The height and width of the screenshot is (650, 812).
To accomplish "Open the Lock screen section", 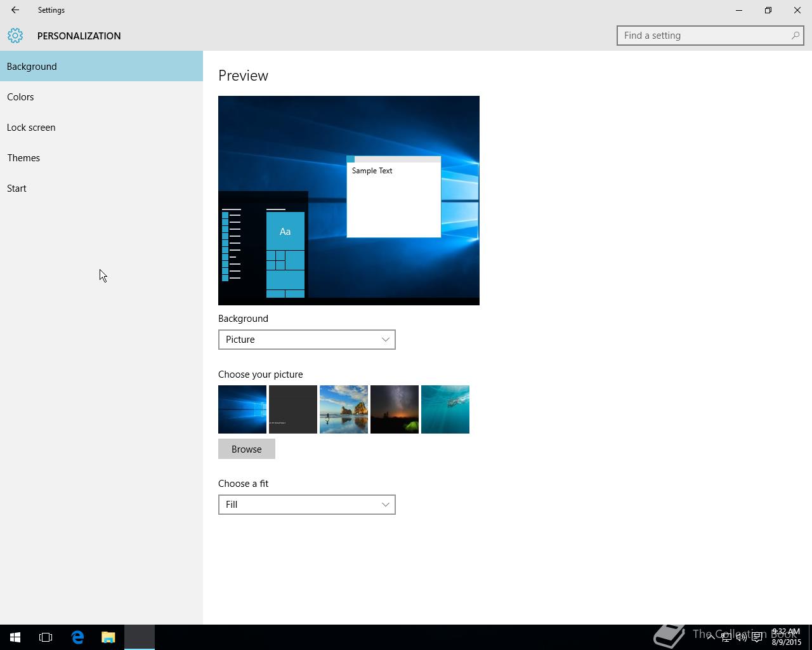I will click(x=101, y=127).
